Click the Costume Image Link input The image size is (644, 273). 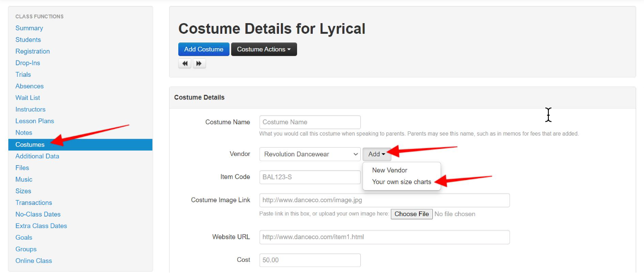[384, 200]
